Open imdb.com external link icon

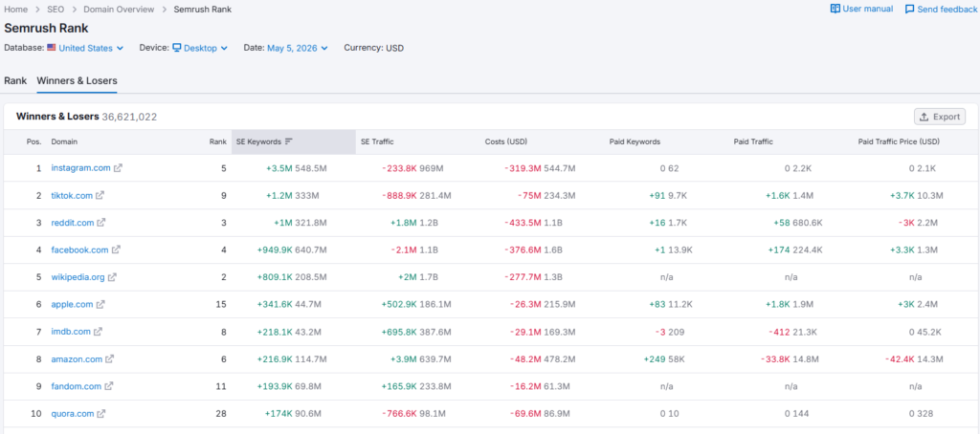98,332
